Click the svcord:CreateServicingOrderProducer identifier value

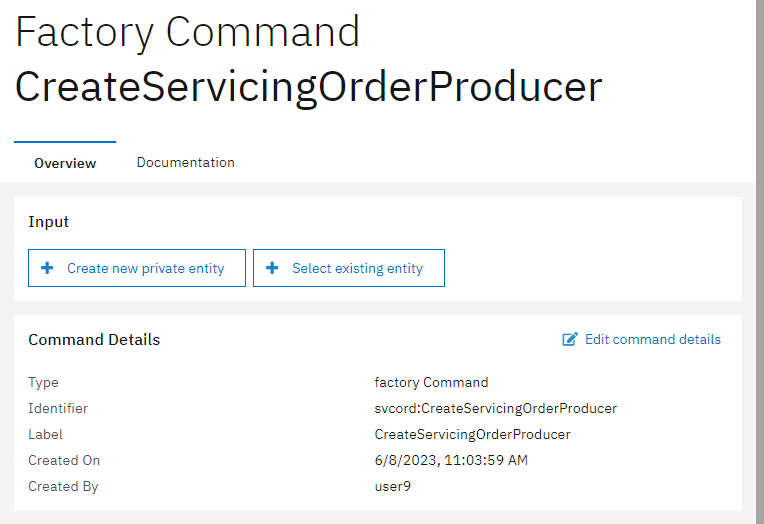496,408
